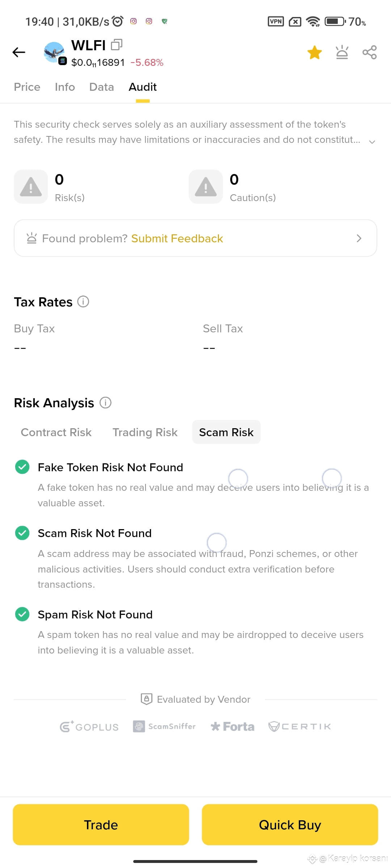
Task: Tap the Trade button
Action: click(x=101, y=825)
